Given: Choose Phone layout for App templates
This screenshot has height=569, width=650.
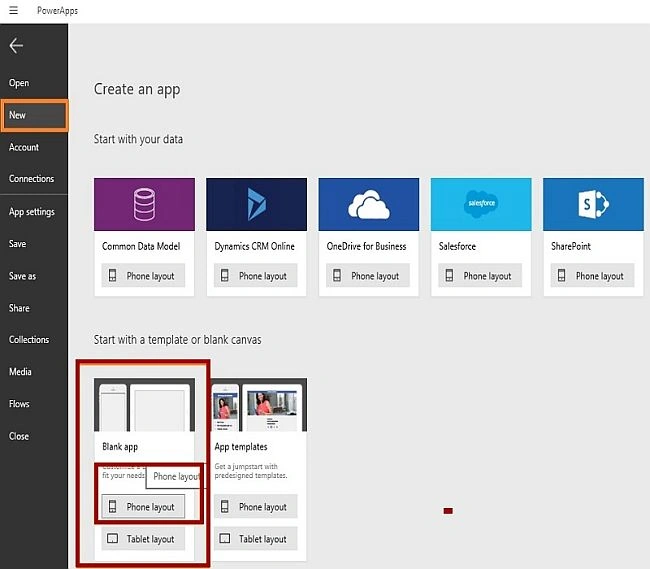Looking at the screenshot, I should coord(256,506).
